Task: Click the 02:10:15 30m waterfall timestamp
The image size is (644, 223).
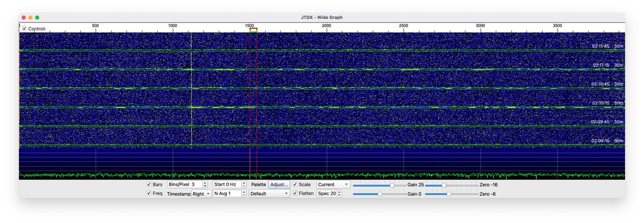Action: (x=607, y=103)
